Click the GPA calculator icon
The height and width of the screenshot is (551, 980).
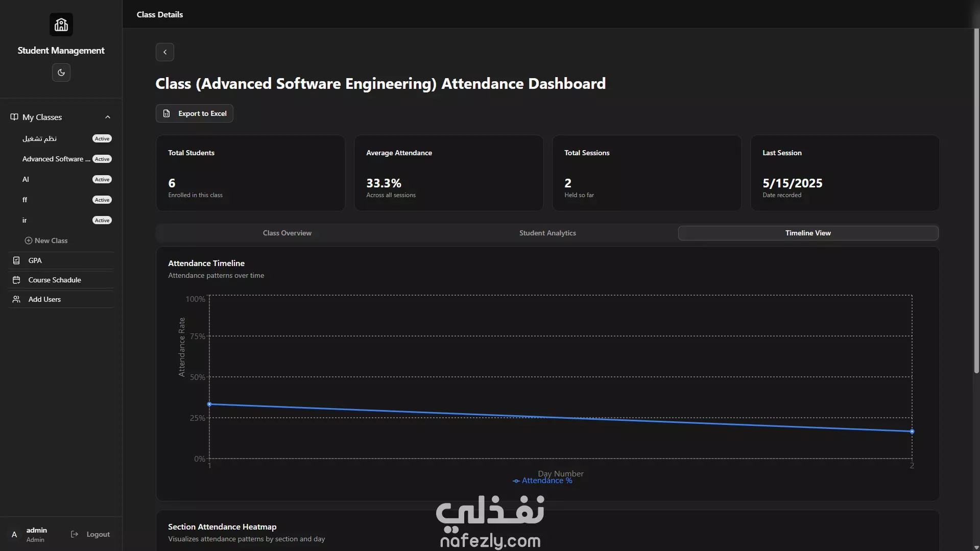(x=16, y=260)
